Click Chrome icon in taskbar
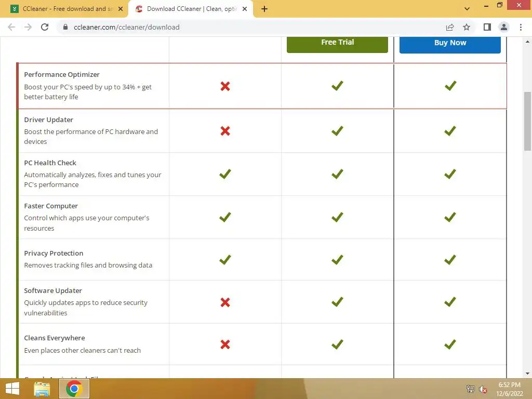 pos(74,389)
